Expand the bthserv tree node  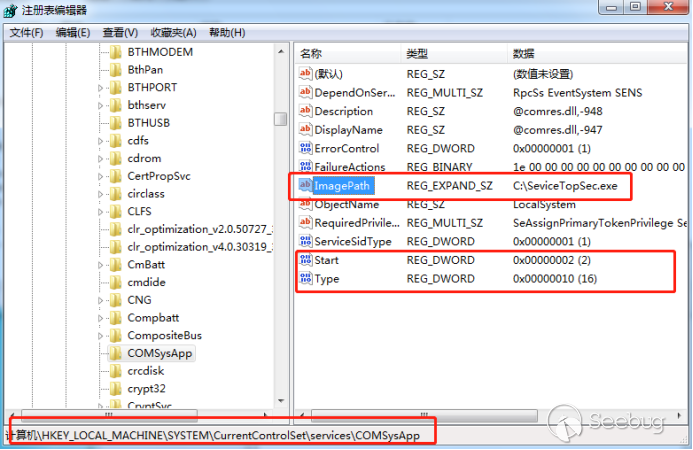coord(100,106)
